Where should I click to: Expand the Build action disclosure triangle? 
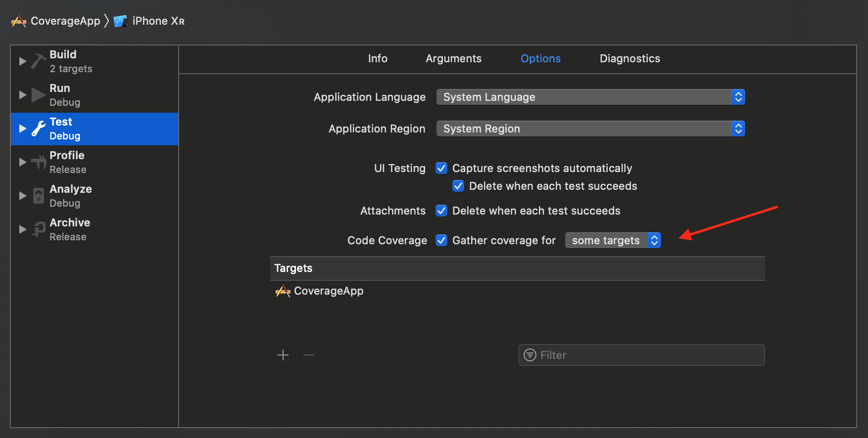pyautogui.click(x=22, y=61)
